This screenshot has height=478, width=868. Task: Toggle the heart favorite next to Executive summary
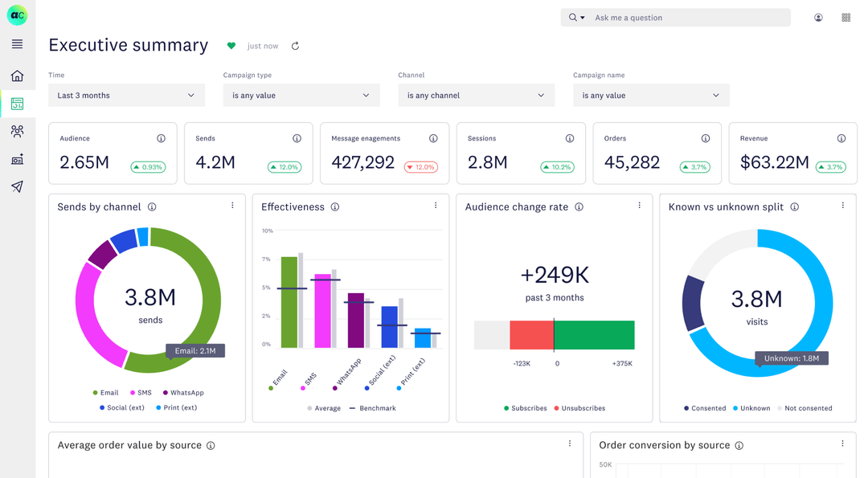[231, 46]
